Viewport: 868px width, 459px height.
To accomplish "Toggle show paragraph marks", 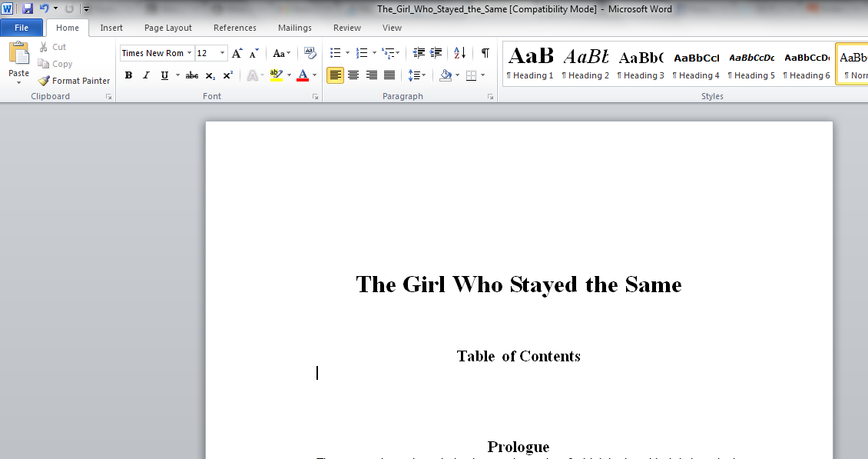I will tap(485, 53).
